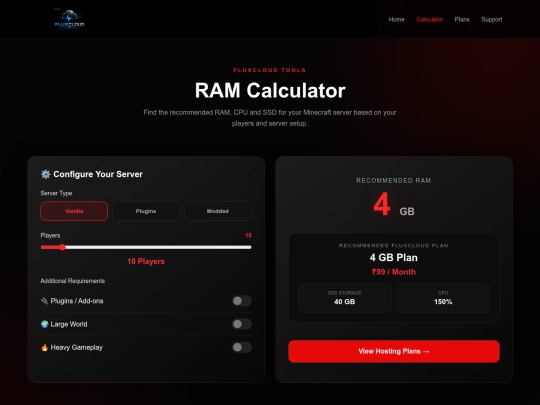Click the SSD Storage 40 GB card
The height and width of the screenshot is (405, 540).
click(344, 298)
